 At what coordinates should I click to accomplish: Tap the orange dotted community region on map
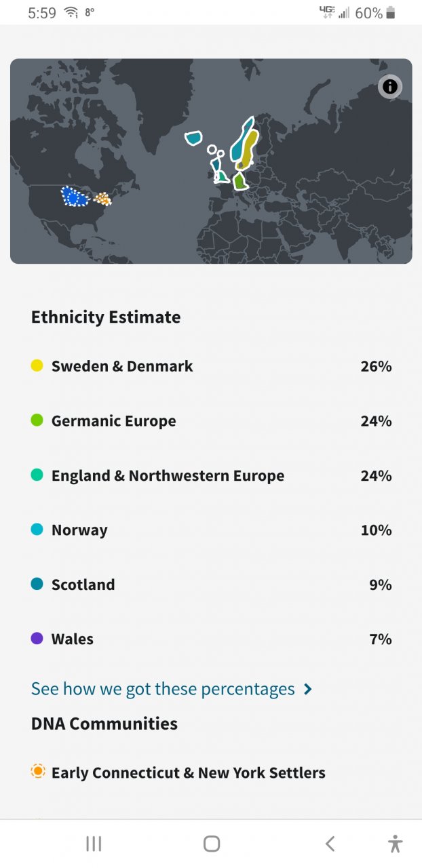(102, 198)
